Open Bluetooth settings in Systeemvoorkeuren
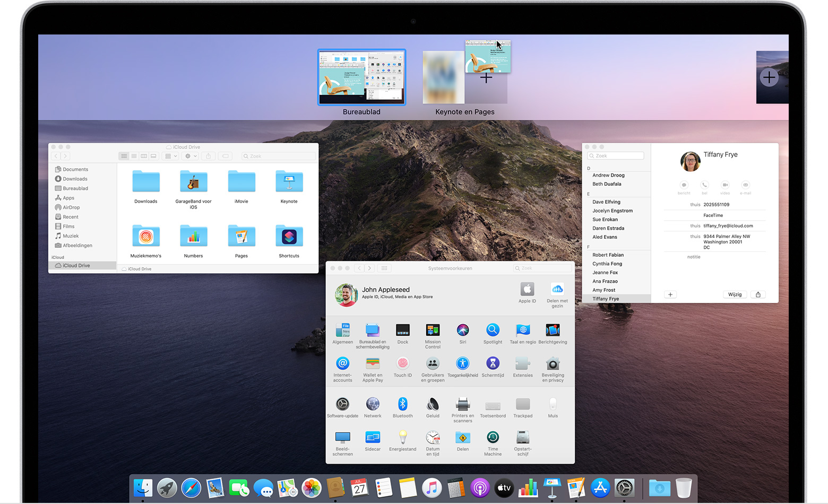This screenshot has width=828, height=504. (402, 404)
